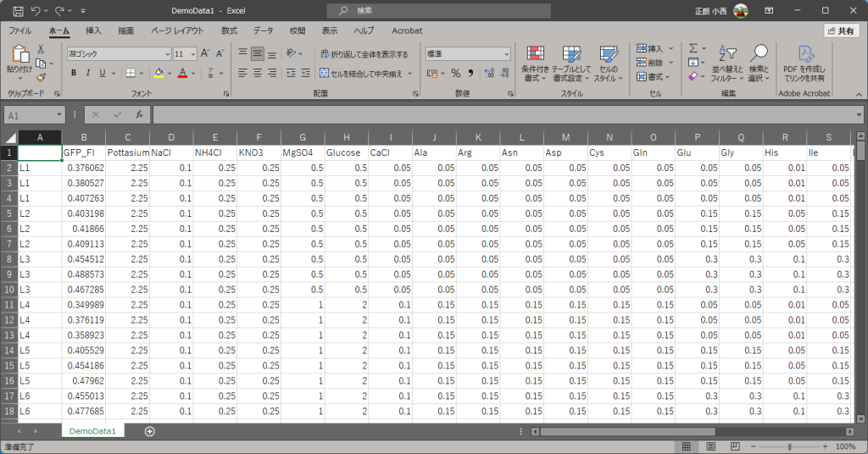Click the yellow fill color bucket

(x=159, y=74)
